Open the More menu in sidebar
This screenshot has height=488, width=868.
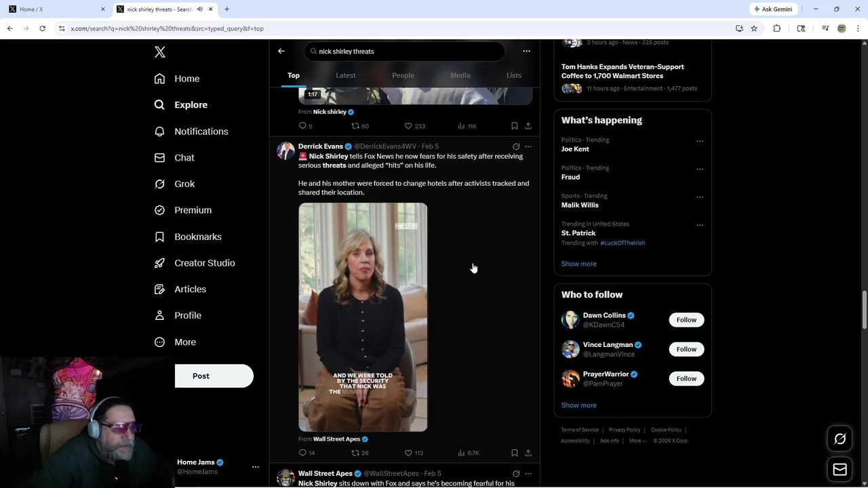175,342
